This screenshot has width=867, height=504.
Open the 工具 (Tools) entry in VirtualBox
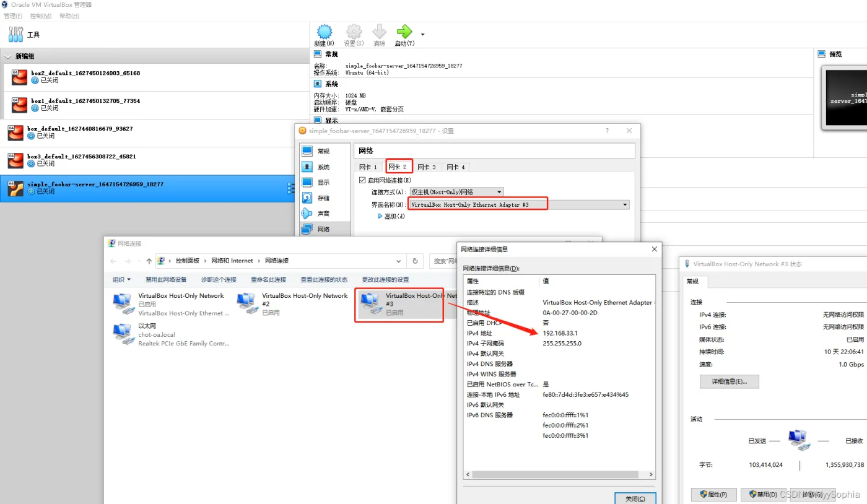(25, 35)
